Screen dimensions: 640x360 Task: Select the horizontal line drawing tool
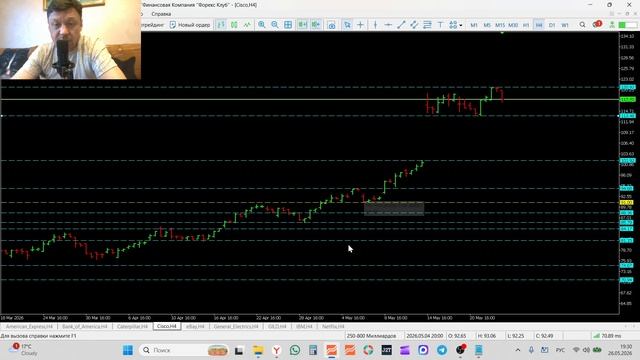(x=388, y=25)
